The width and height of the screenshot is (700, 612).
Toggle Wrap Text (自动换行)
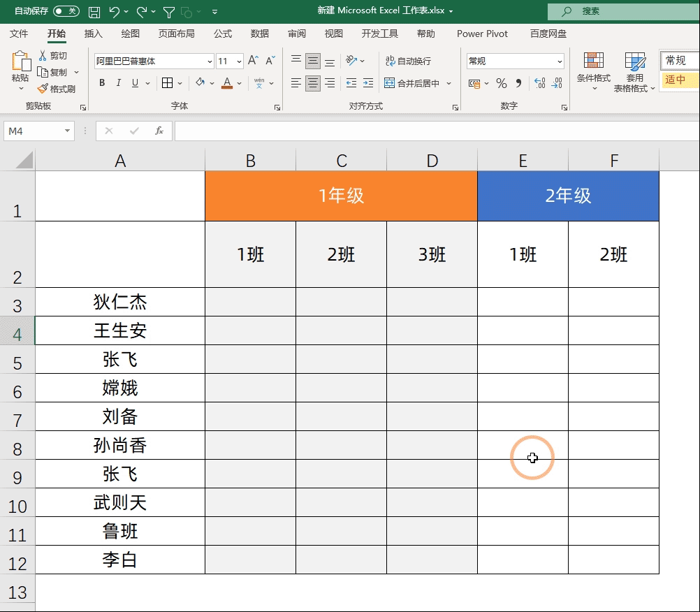click(408, 61)
